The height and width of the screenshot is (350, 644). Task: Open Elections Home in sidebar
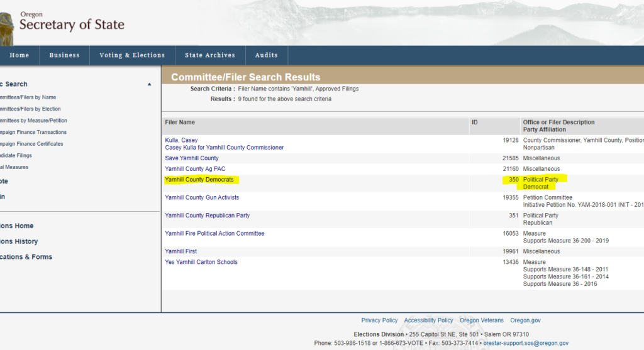[x=17, y=226]
